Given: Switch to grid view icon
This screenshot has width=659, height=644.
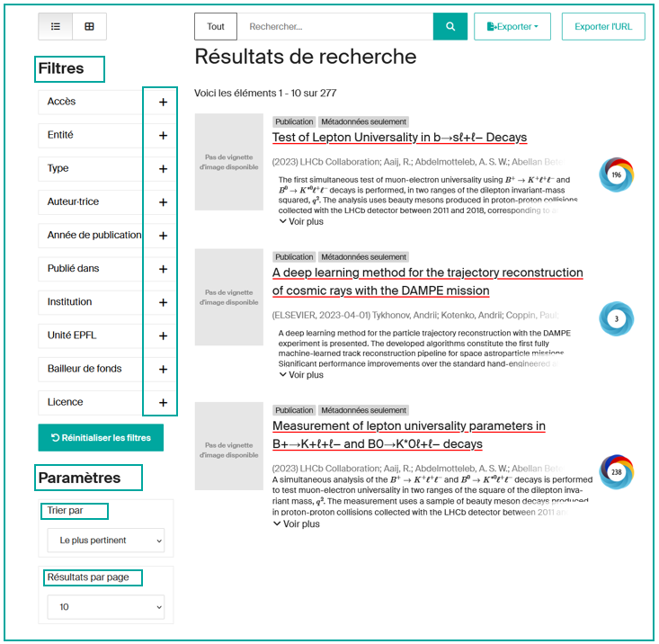Looking at the screenshot, I should point(89,26).
